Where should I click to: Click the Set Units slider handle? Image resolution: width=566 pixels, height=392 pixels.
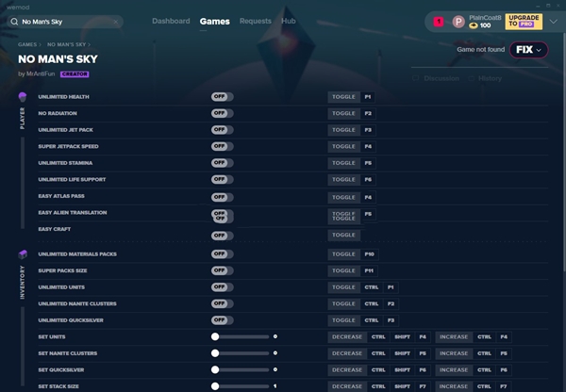point(215,336)
